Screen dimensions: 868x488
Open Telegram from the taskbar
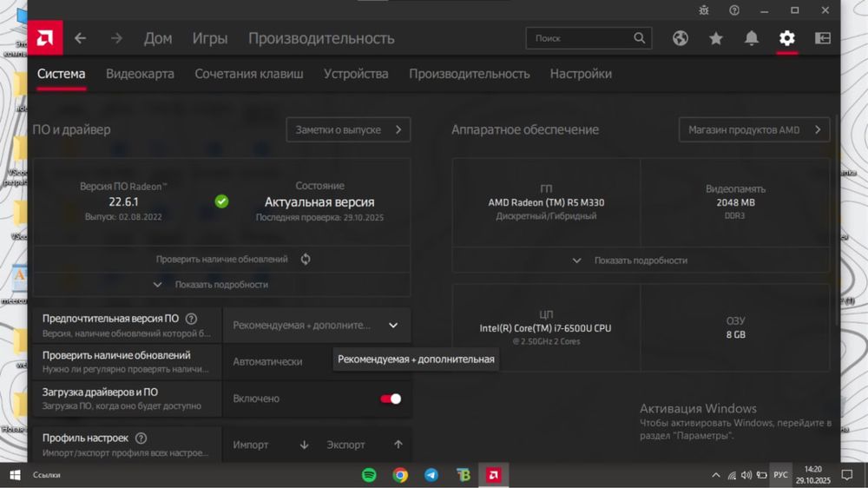pyautogui.click(x=431, y=475)
